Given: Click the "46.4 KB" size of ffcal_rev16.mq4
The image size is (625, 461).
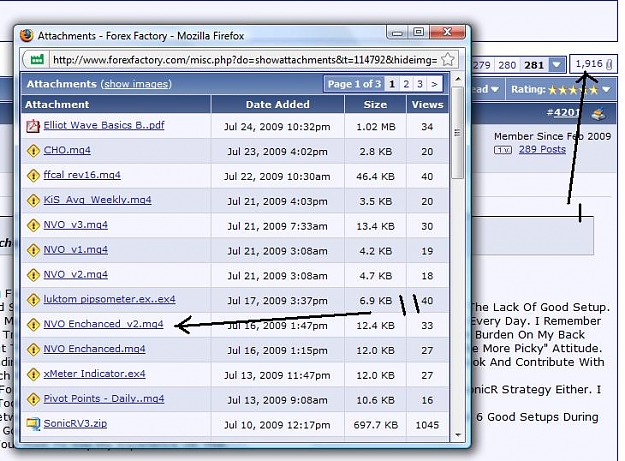Looking at the screenshot, I should (375, 177).
